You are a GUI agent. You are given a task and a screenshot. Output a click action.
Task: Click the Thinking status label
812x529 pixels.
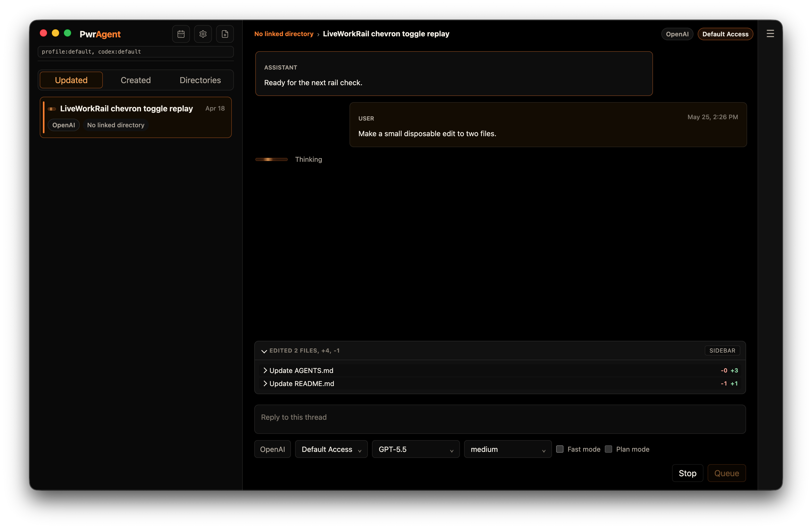(x=308, y=159)
